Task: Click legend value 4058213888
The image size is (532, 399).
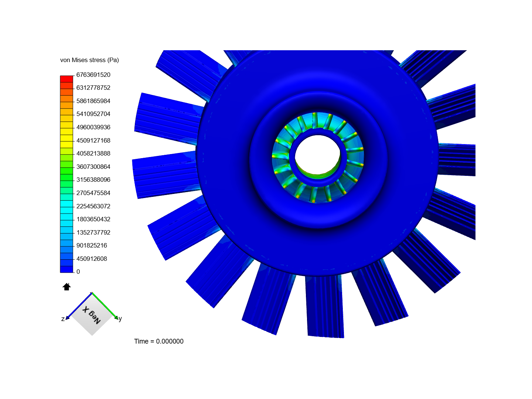Action: coord(93,153)
